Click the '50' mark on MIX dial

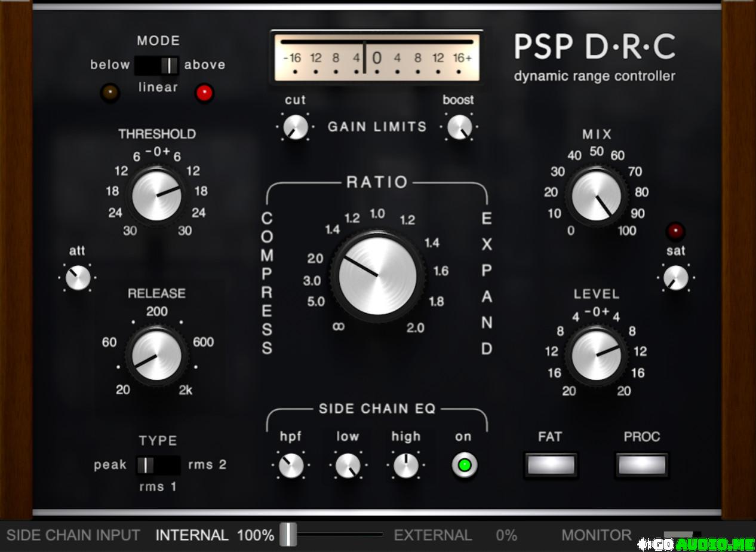(x=597, y=151)
